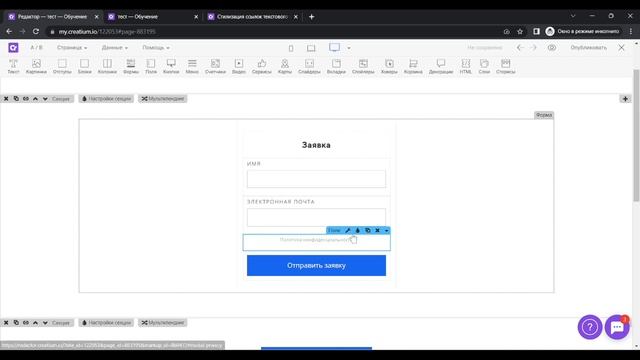Open field settings wrench icon
The image size is (640, 360).
click(348, 231)
